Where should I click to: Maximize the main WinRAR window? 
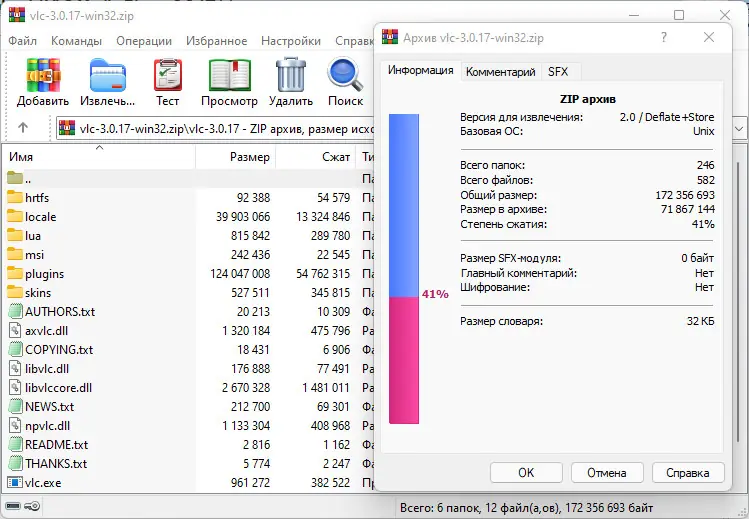coord(679,15)
